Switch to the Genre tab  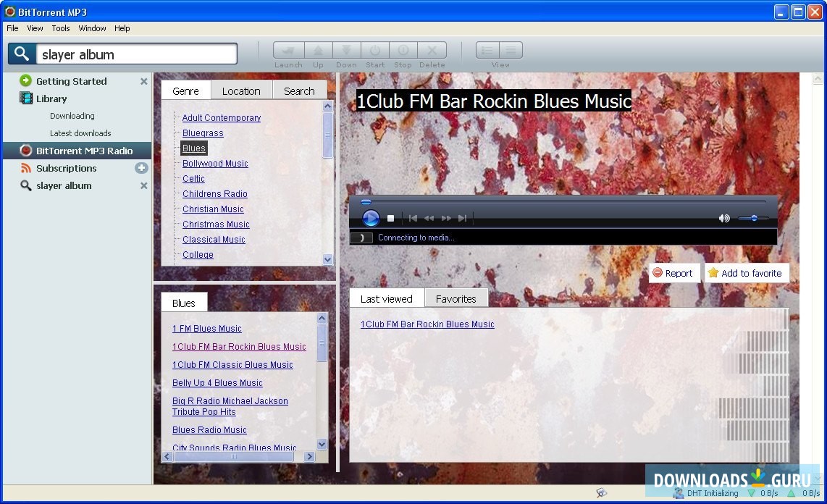(x=185, y=91)
